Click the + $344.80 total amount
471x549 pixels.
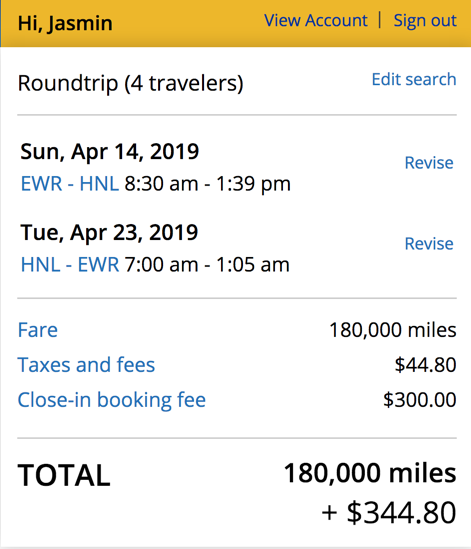click(x=389, y=513)
